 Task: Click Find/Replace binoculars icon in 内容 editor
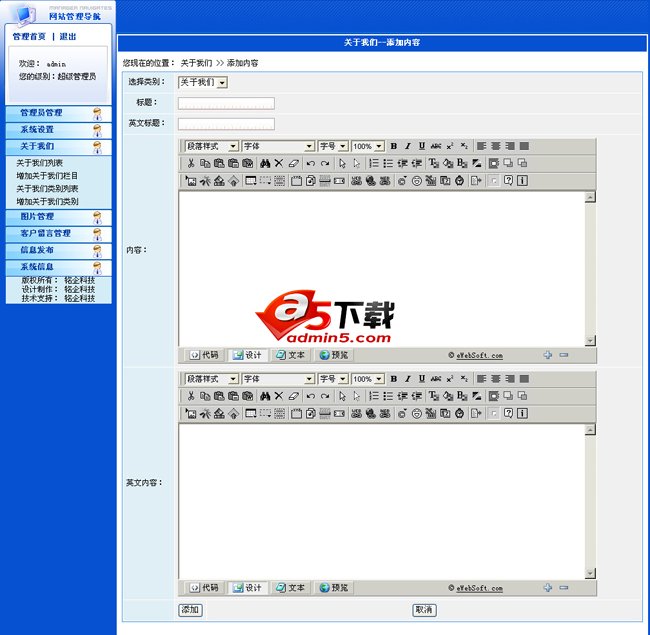pos(265,163)
